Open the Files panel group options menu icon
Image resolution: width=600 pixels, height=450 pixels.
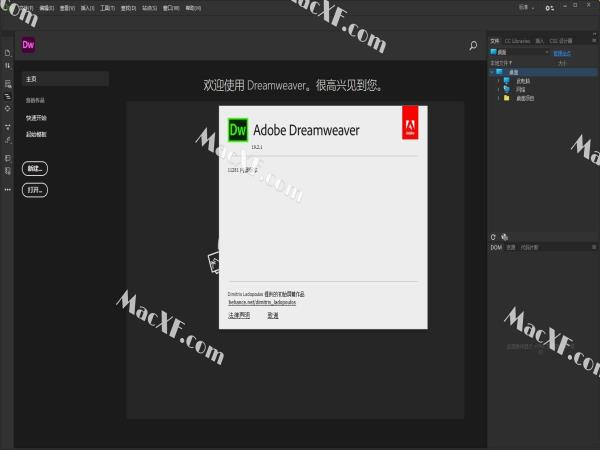click(594, 41)
